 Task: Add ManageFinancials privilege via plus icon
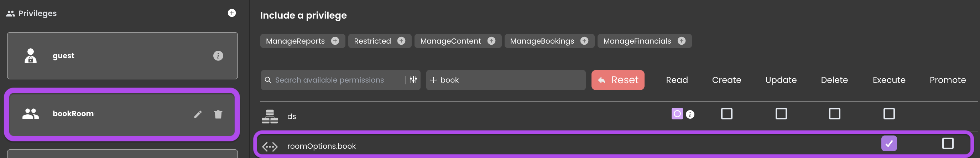tap(682, 41)
